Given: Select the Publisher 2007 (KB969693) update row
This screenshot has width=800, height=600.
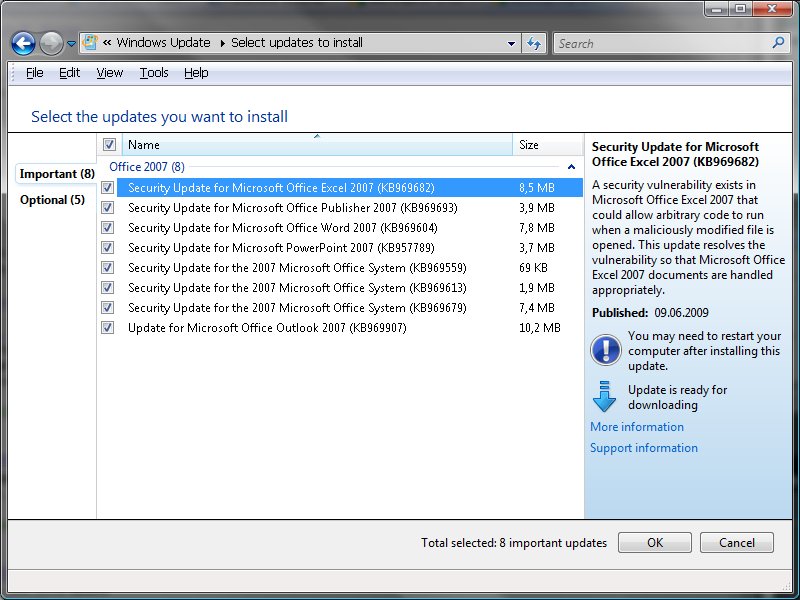Looking at the screenshot, I should click(x=349, y=208).
